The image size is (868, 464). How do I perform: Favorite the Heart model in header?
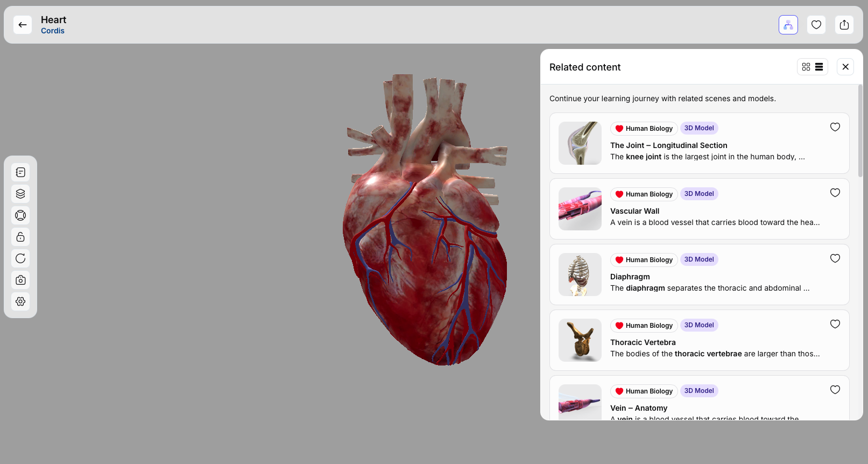816,25
